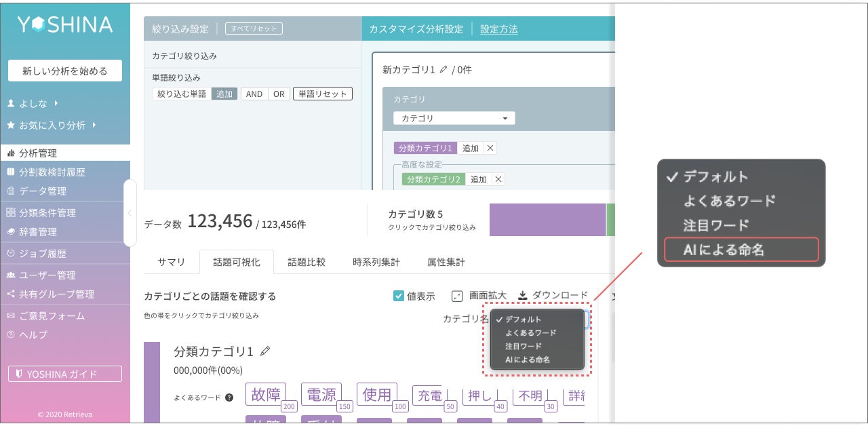Click purple color band beside 分類カテゴリ1

pyautogui.click(x=152, y=383)
